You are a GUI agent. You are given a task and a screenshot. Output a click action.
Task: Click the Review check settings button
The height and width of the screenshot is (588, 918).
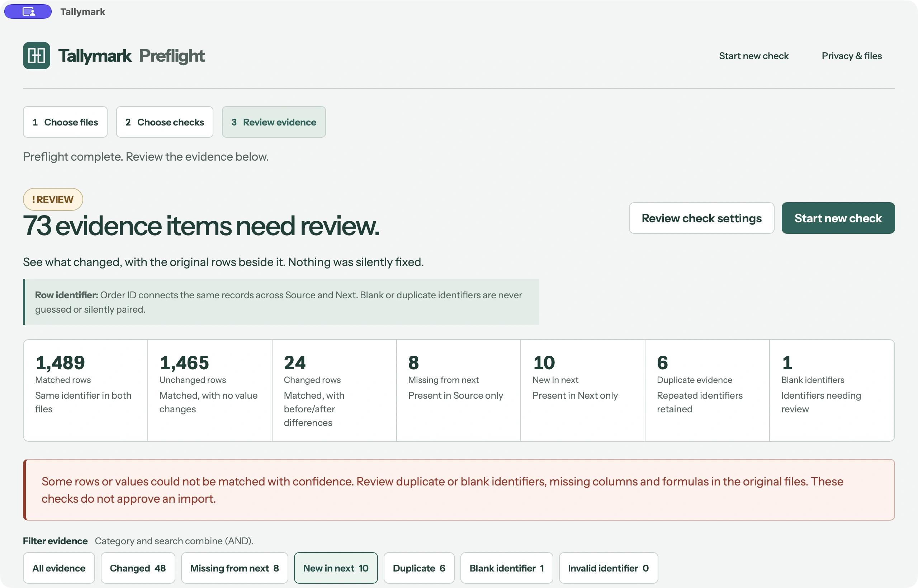click(701, 218)
